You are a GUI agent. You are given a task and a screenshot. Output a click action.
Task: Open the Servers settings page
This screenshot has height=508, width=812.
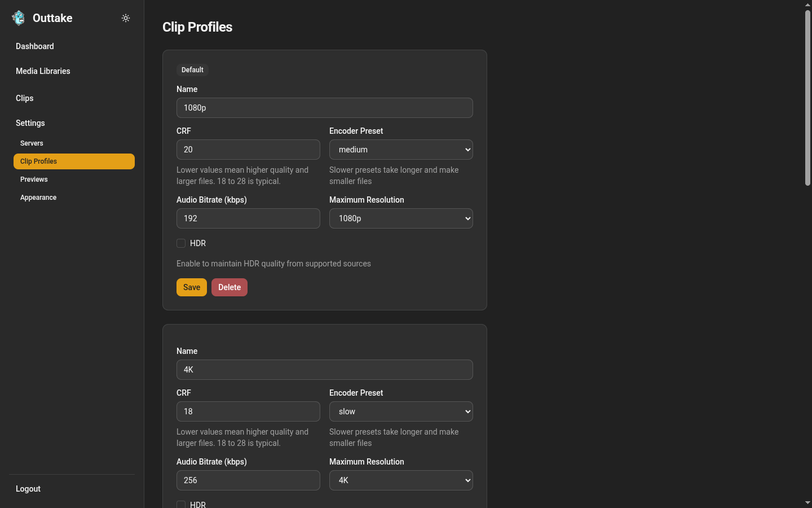pos(32,143)
